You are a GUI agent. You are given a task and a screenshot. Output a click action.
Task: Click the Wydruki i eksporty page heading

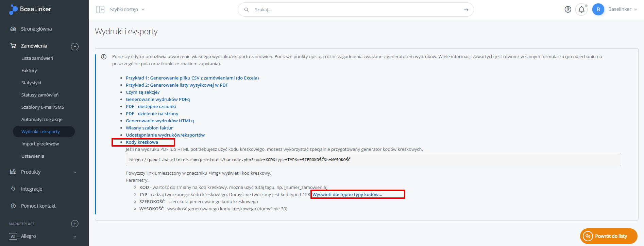126,32
